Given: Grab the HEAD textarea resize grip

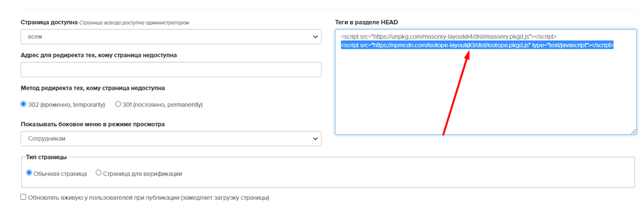Looking at the screenshot, I should point(634,132).
